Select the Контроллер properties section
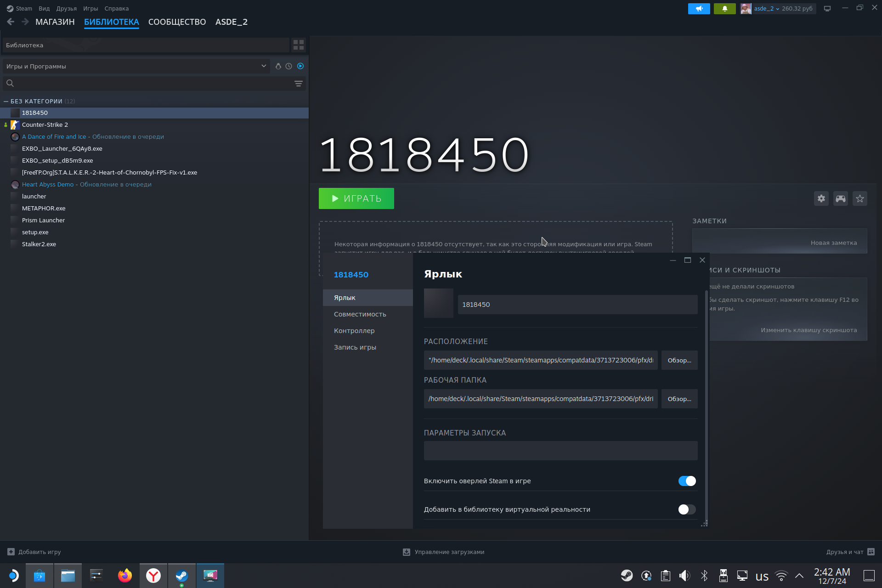The width and height of the screenshot is (882, 588). click(367, 331)
